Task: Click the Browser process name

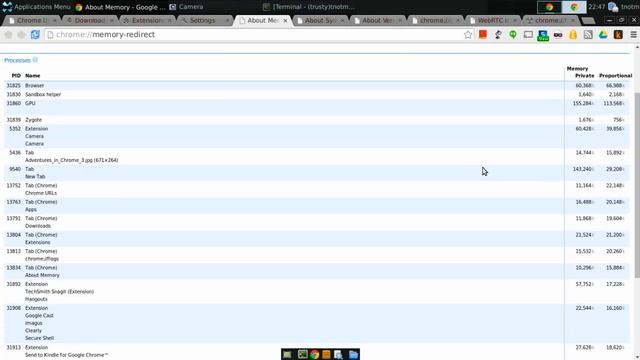Action: 34,86
